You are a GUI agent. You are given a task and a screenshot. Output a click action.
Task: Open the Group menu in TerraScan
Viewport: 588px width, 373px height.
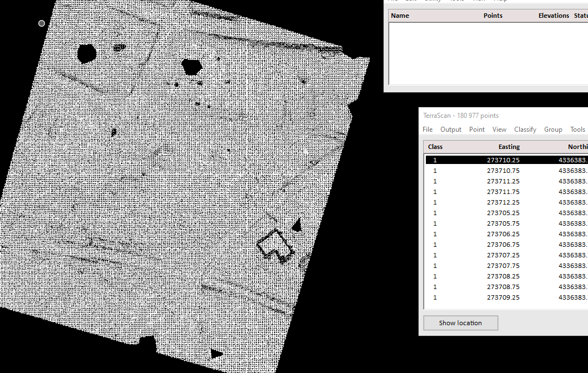click(x=553, y=129)
